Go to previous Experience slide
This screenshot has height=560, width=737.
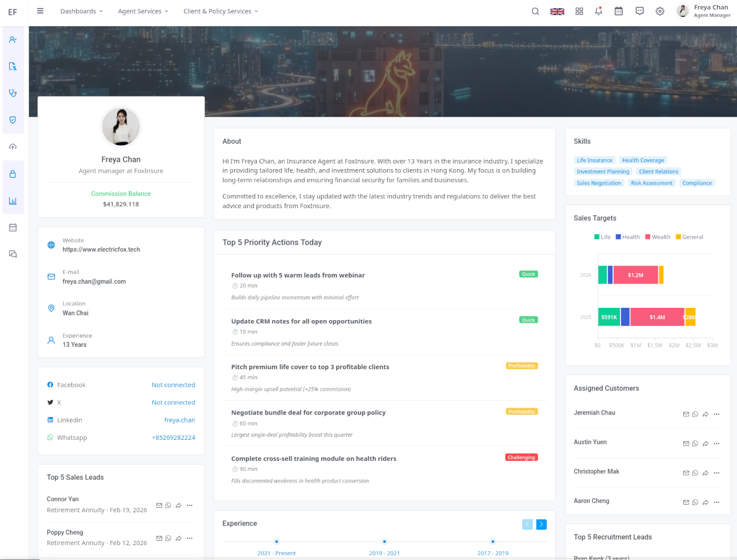pyautogui.click(x=528, y=524)
